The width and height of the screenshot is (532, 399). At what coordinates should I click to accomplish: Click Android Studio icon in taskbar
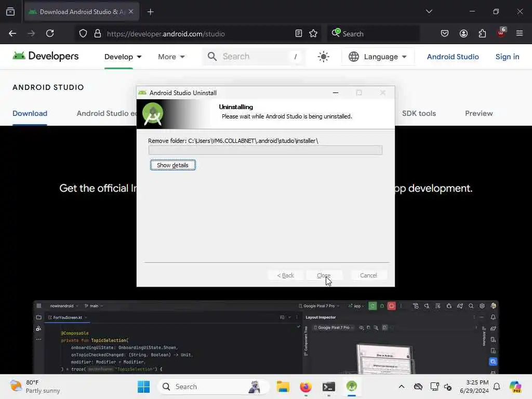352,387
